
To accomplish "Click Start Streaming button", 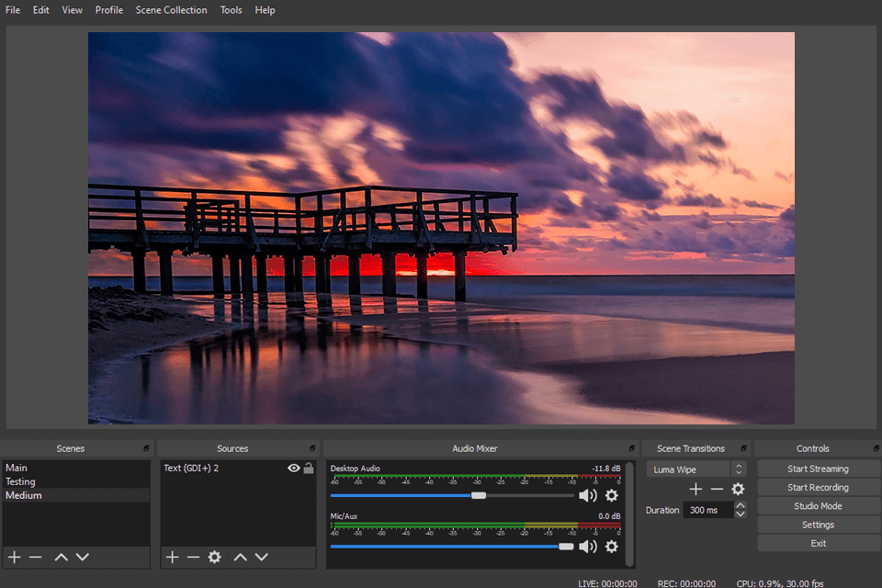I will coord(818,469).
